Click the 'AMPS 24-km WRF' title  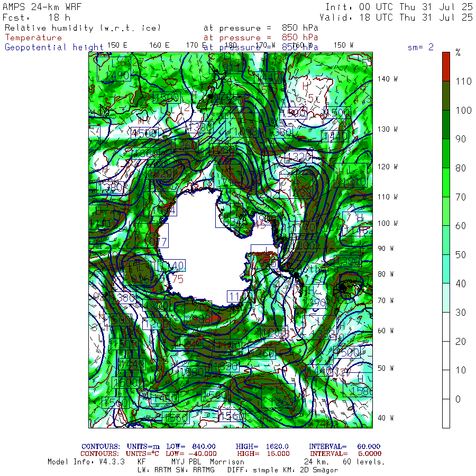pyautogui.click(x=42, y=7)
